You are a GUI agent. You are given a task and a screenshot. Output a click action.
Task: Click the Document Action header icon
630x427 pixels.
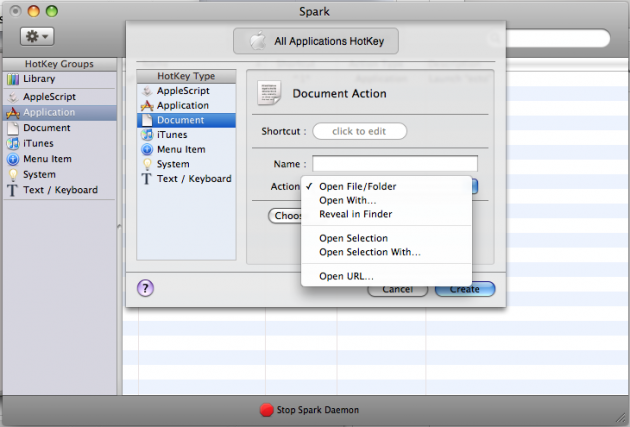pos(269,93)
